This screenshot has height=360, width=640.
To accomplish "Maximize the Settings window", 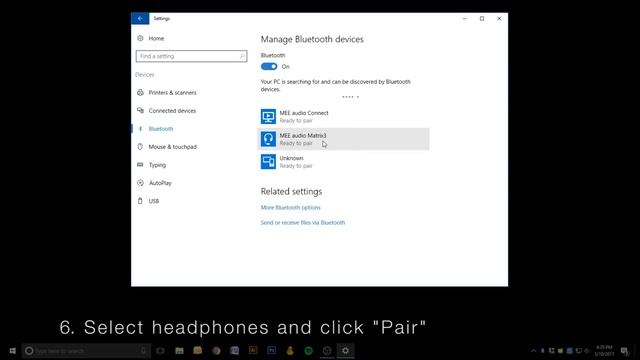I will 482,19.
